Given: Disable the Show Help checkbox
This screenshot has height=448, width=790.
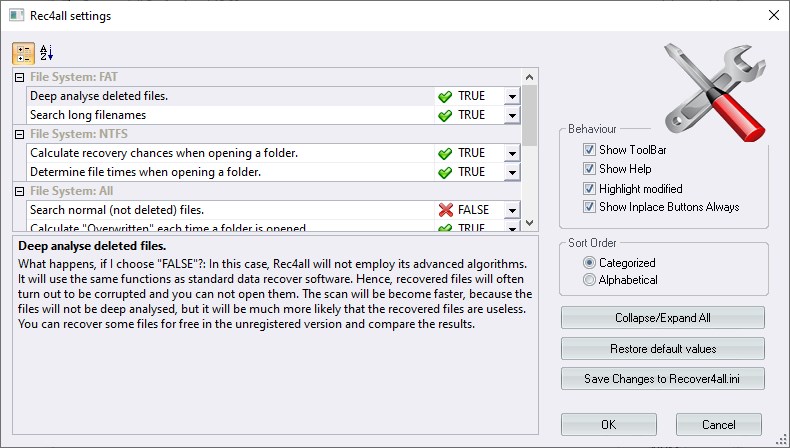Looking at the screenshot, I should 589,169.
